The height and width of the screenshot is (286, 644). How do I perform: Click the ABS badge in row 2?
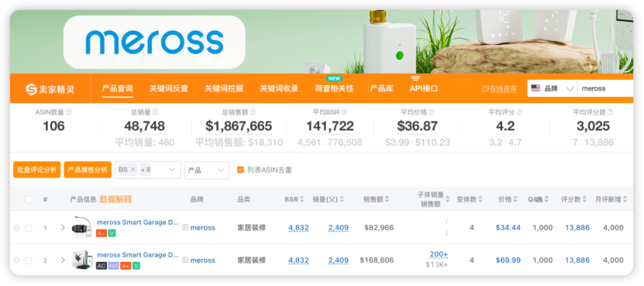114,266
